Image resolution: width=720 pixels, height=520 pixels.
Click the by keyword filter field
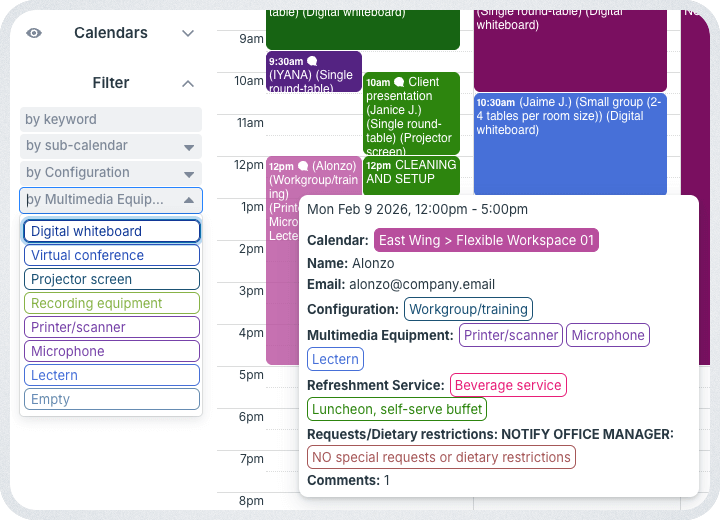coord(110,120)
